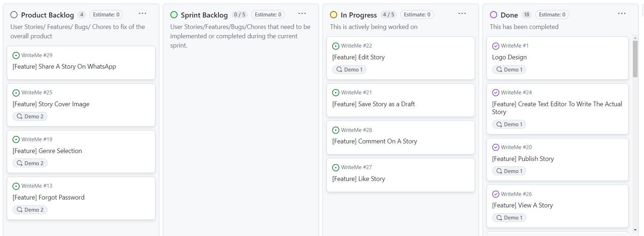Open the In Progress column options menu
Screen dimensions: 644x236
pyautogui.click(x=462, y=14)
